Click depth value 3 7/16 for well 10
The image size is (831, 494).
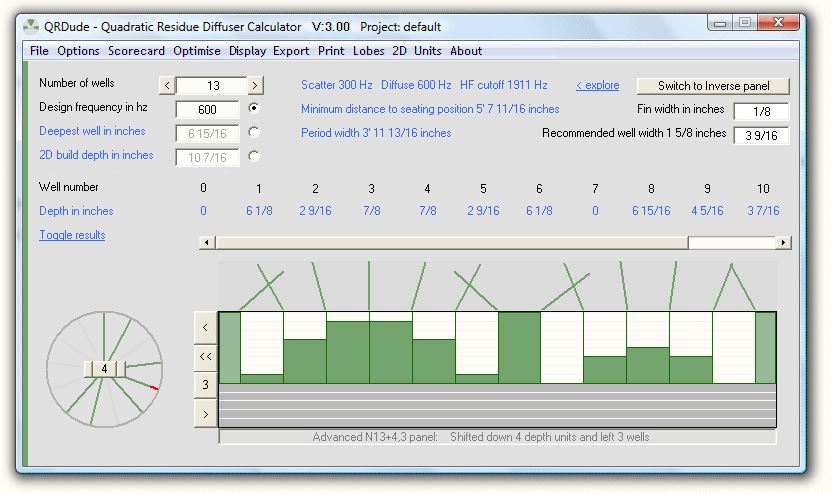(x=763, y=211)
